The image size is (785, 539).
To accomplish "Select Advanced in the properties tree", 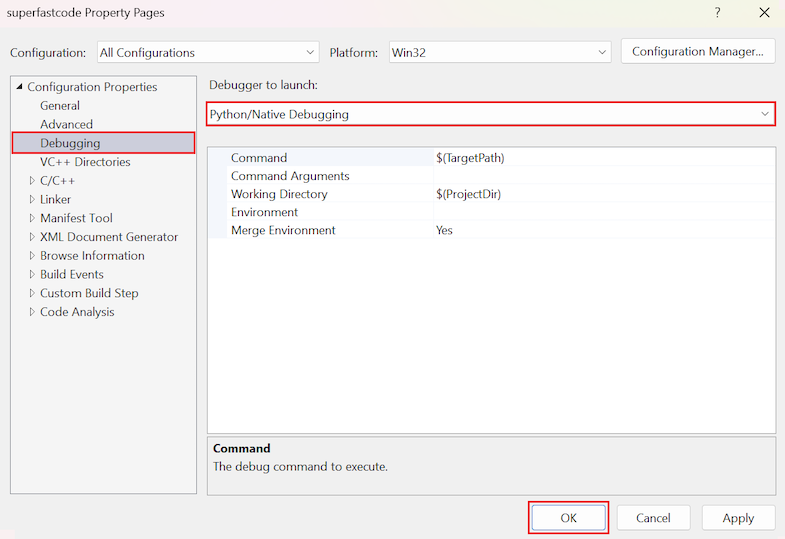I will click(66, 125).
